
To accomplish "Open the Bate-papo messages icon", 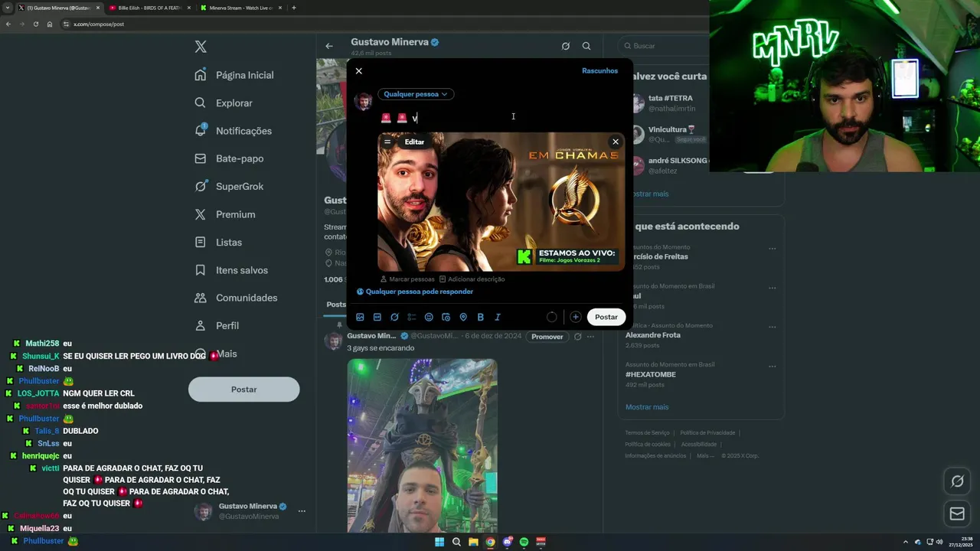I will coord(201,158).
